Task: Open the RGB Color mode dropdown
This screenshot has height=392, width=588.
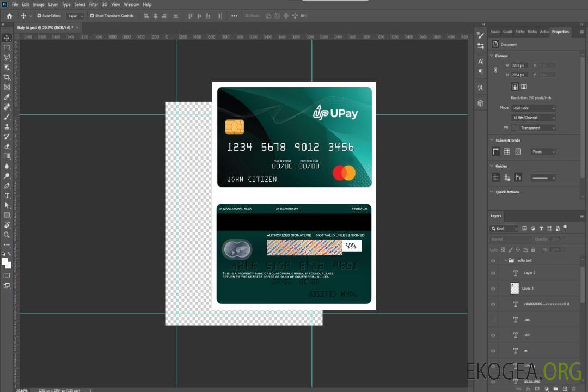Action: (x=534, y=108)
